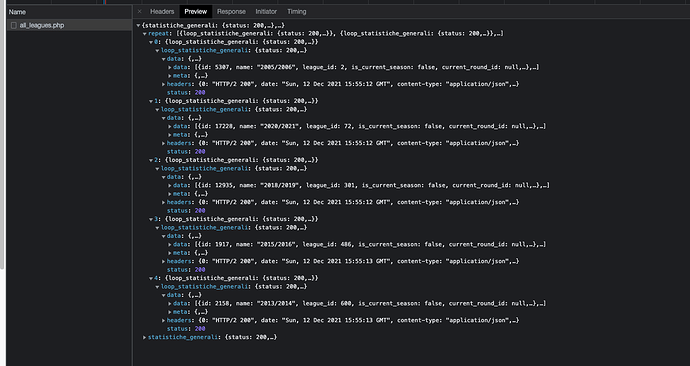Viewport: 690px width, 366px height.
Task: Expand the bottom statistiche_generali node
Action: coord(144,337)
